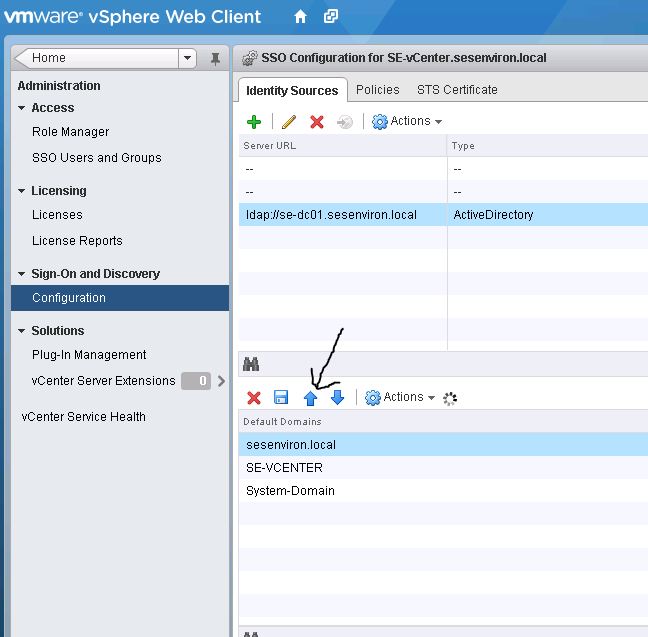
Task: Select SE-VCENTER default domain
Action: [x=443, y=468]
